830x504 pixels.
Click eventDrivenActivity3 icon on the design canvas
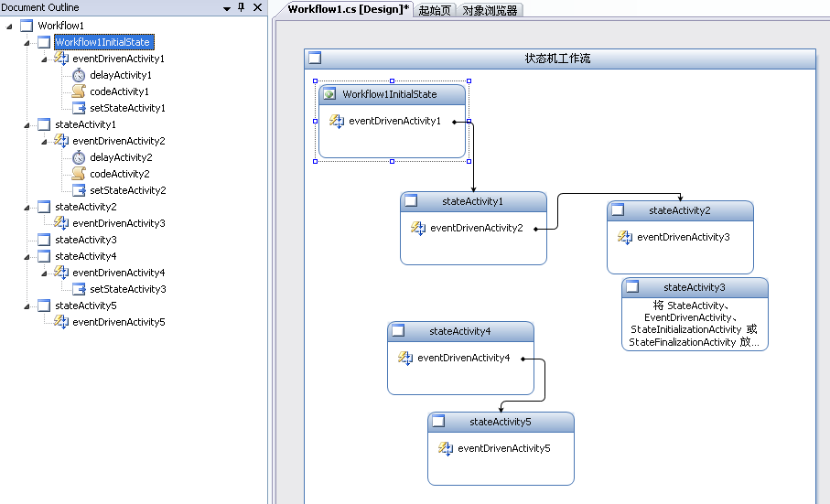tap(625, 237)
